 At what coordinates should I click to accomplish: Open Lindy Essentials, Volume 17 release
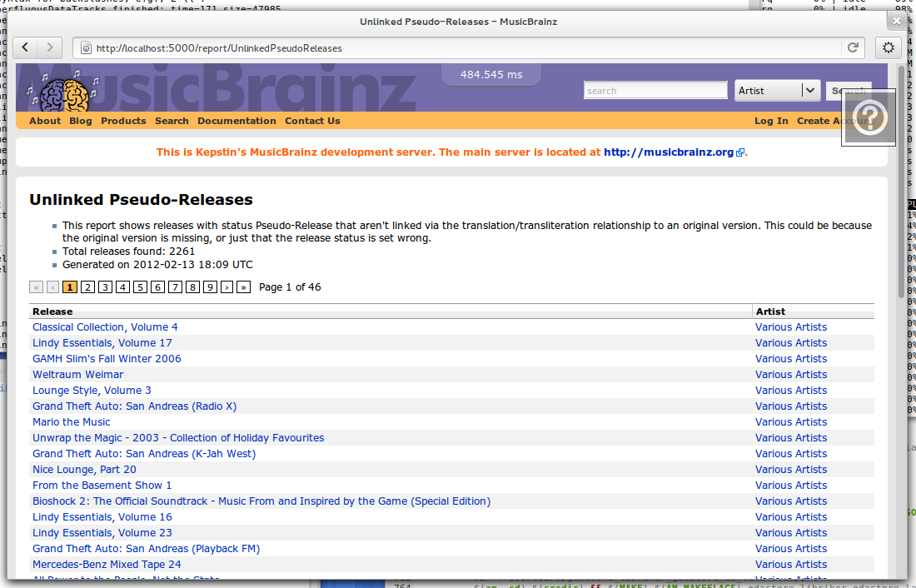pos(102,343)
